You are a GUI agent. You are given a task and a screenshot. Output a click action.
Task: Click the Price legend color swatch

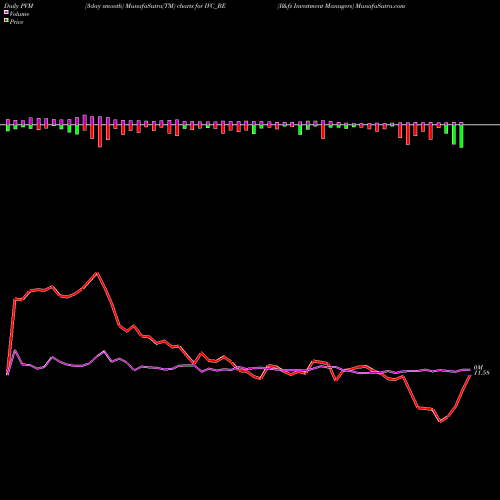6,21
